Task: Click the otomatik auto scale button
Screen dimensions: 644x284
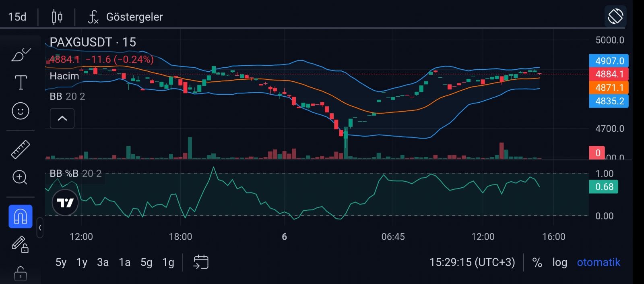Action: [599, 262]
